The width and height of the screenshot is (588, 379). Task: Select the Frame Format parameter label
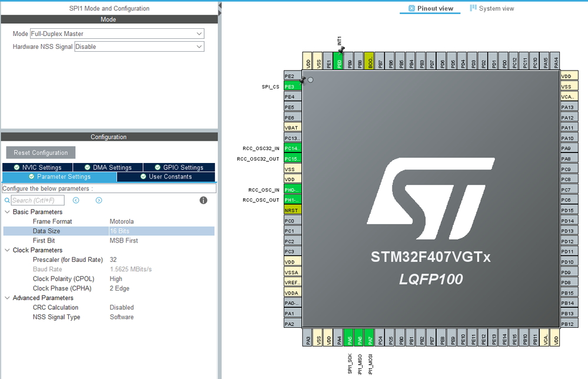pos(52,221)
